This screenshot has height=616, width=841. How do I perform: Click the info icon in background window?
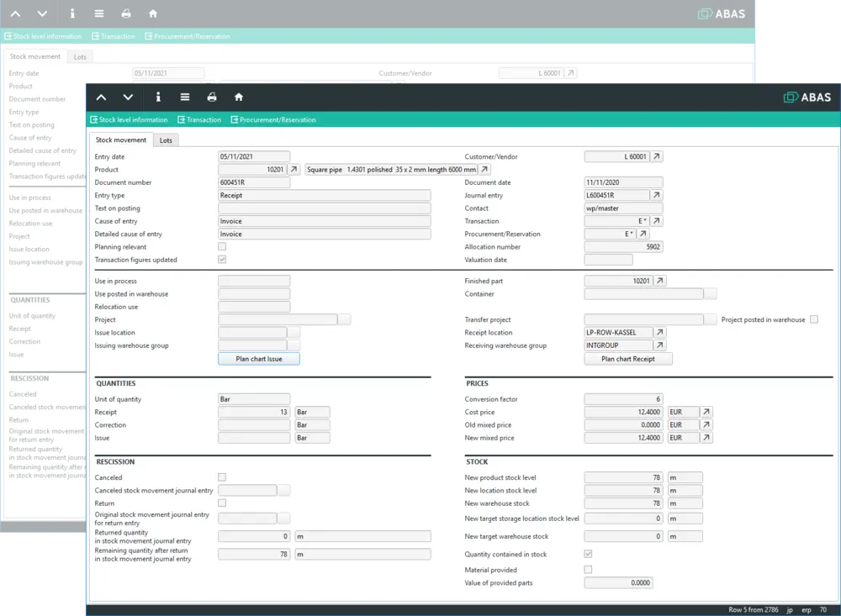tap(71, 13)
